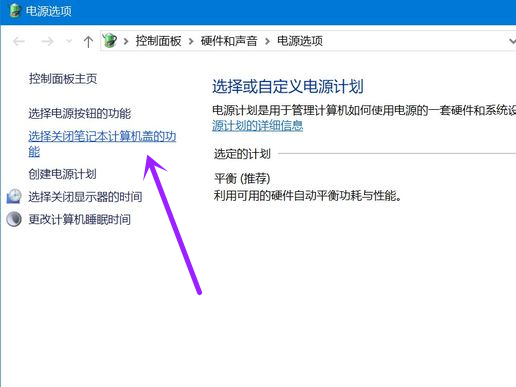Click the moon sleep icon beside 更改计算机睡眠时间
Screen dimensions: 516x387
14,219
